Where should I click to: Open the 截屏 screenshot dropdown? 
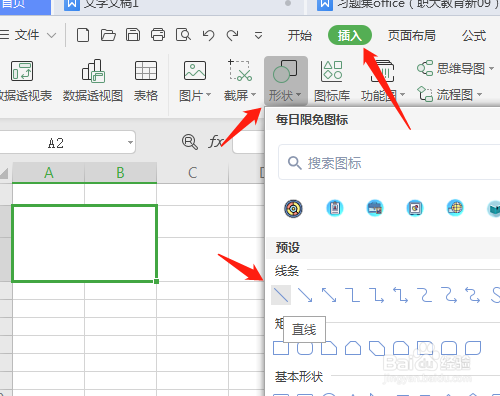click(240, 82)
